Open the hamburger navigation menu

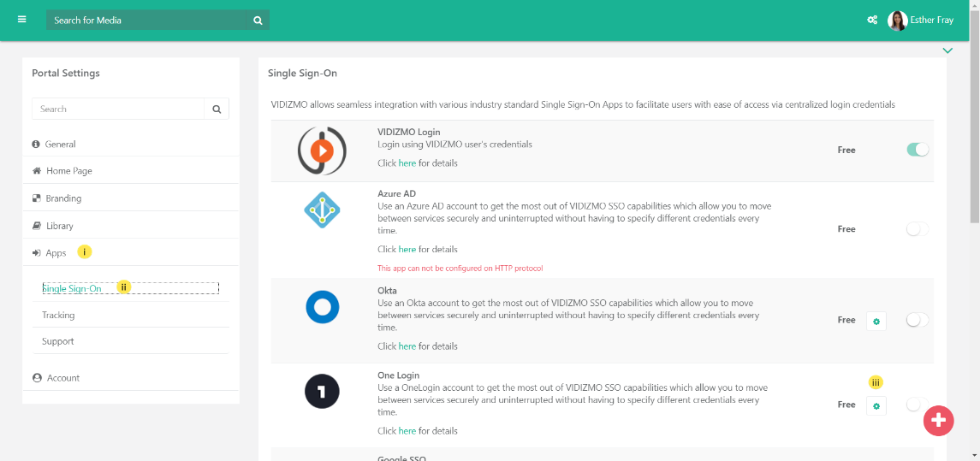click(21, 20)
